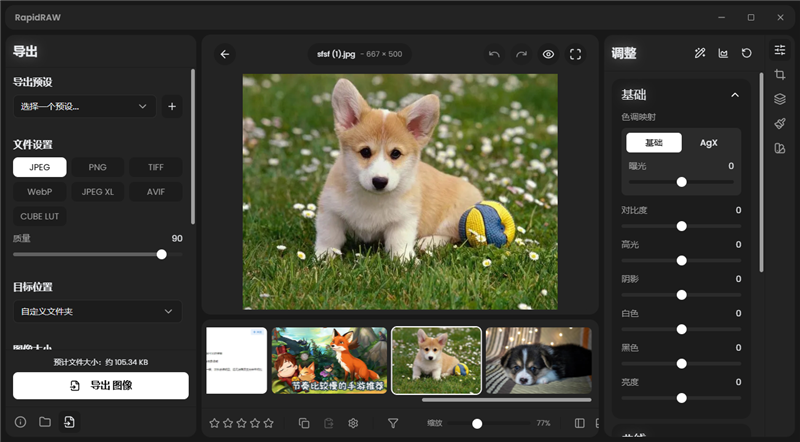Open the 选择一个预设 export preset dropdown
Image resolution: width=800 pixels, height=442 pixels.
tap(85, 107)
